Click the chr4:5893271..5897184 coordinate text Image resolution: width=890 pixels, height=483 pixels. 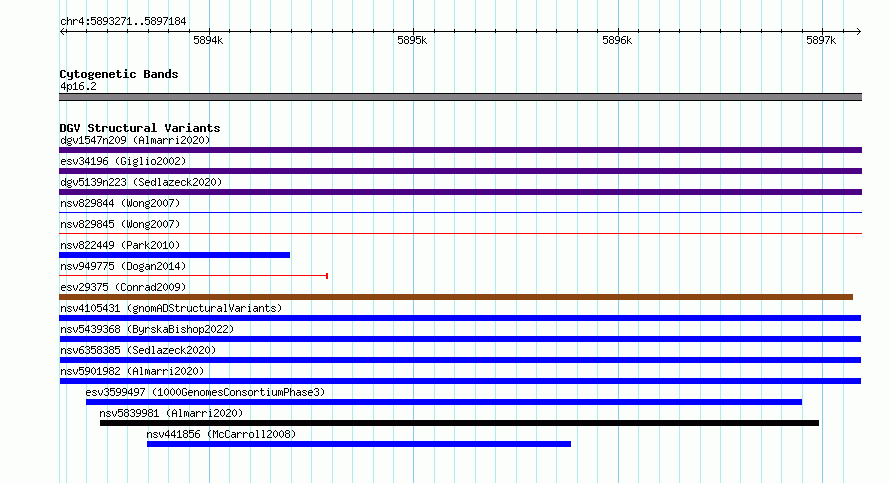coord(123,21)
